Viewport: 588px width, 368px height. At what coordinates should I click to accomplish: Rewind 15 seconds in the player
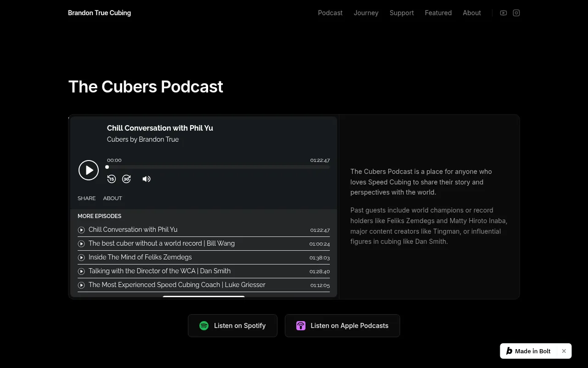(112, 179)
